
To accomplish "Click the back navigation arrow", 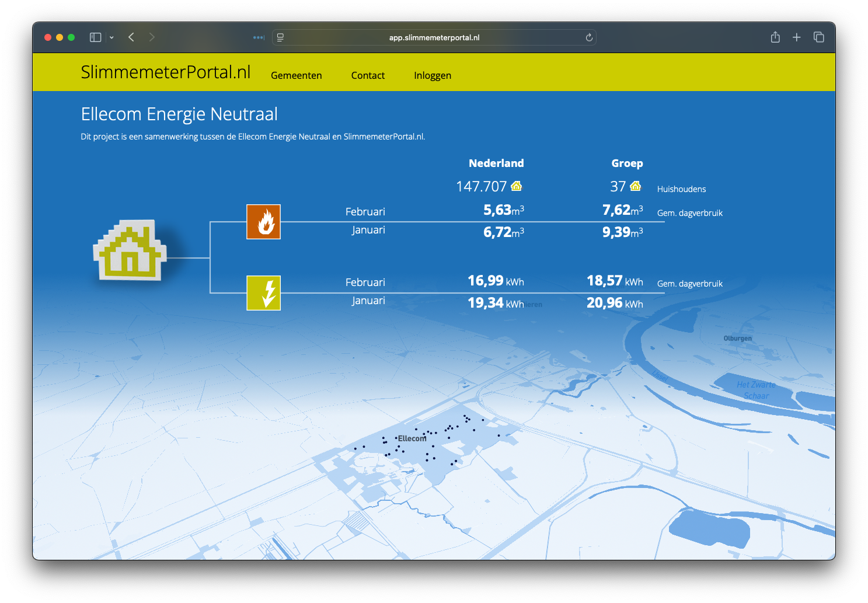I will (x=131, y=37).
